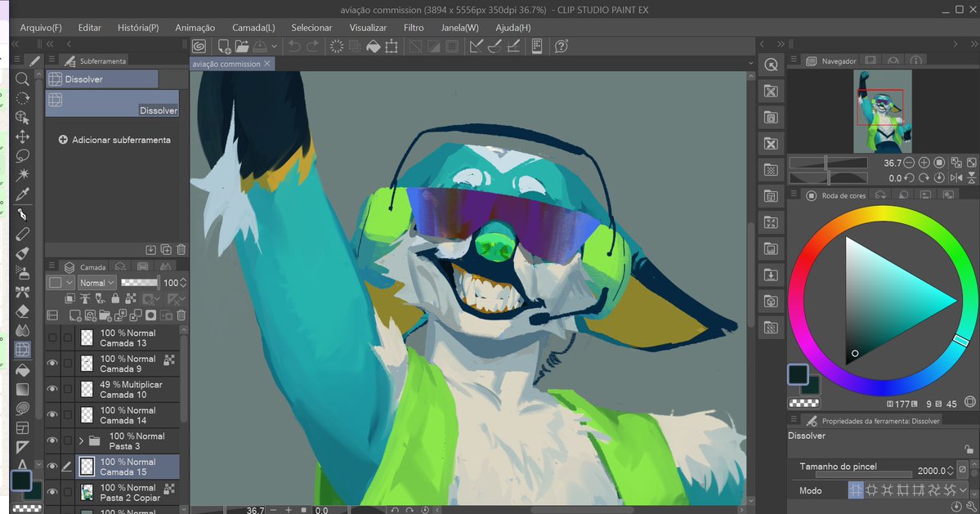
Task: Hide Camada 10 multiply layer eye
Action: tap(52, 389)
